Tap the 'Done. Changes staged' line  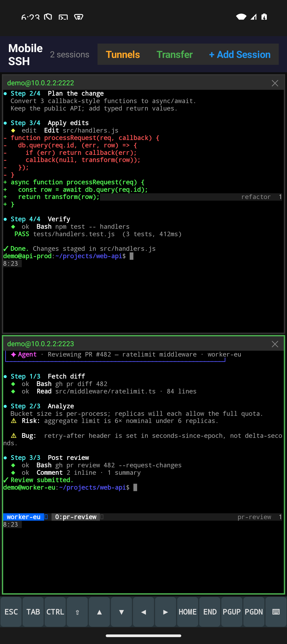pos(79,249)
